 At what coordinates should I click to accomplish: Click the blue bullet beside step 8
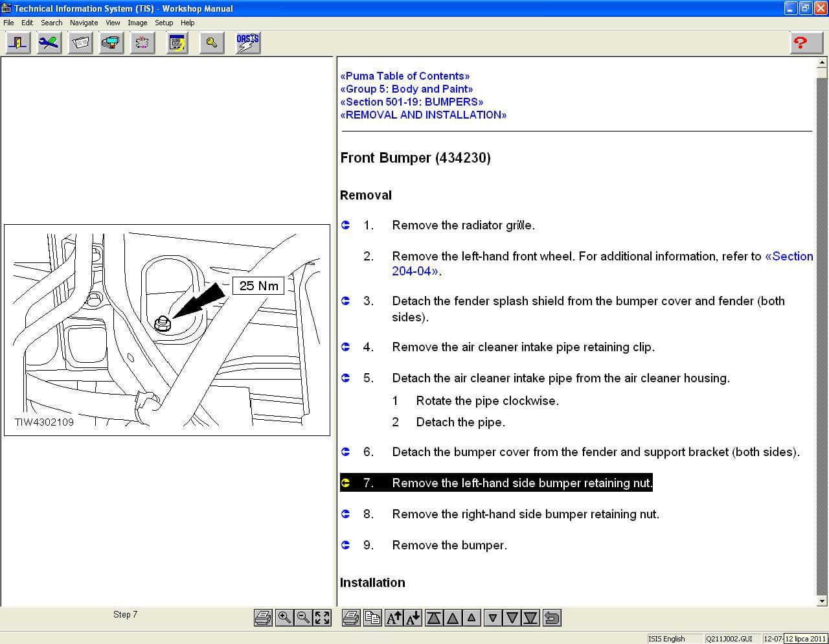pyautogui.click(x=346, y=514)
